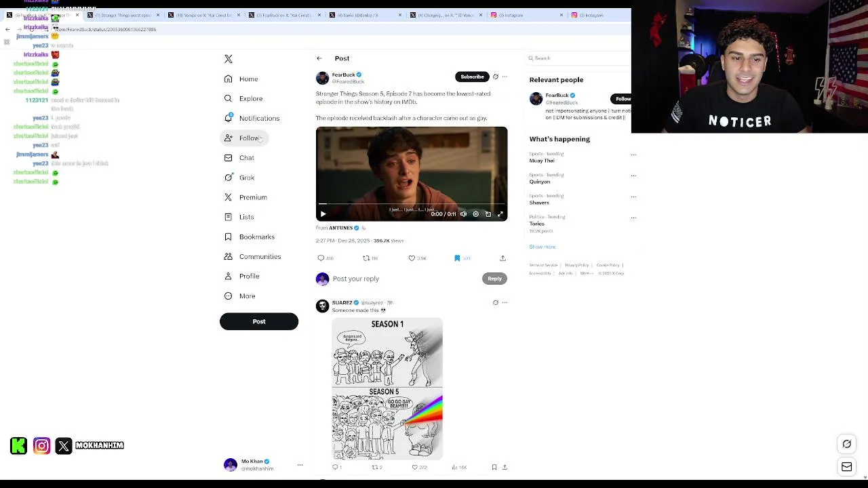Share the FearBuck post
The width and height of the screenshot is (868, 488).
coord(502,258)
